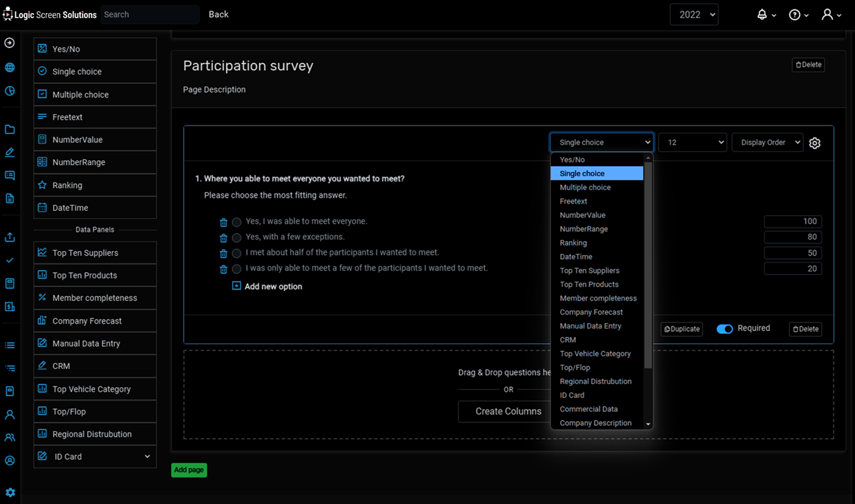Select radio 'Yes, with a few exceptions'

(x=236, y=238)
